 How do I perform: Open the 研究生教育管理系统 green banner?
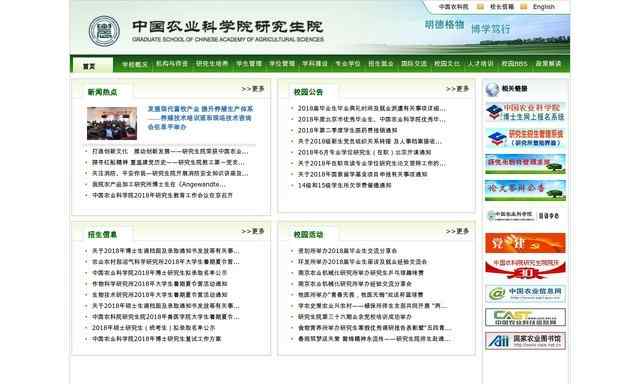tap(525, 164)
